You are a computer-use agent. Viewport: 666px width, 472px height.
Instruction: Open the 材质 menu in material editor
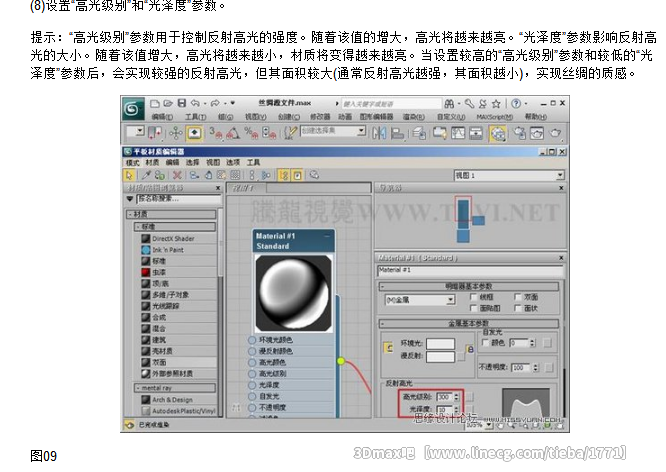coord(152,161)
